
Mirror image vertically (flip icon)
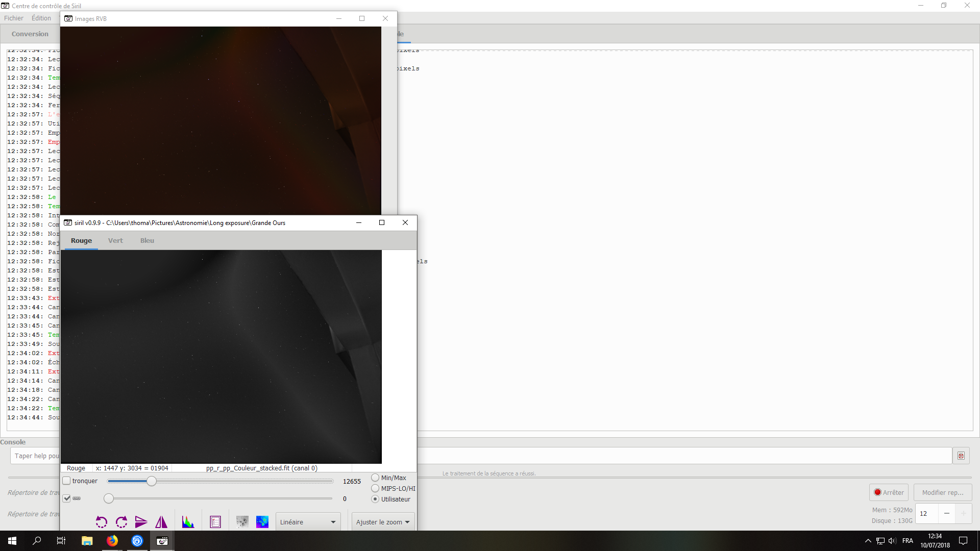coord(141,522)
